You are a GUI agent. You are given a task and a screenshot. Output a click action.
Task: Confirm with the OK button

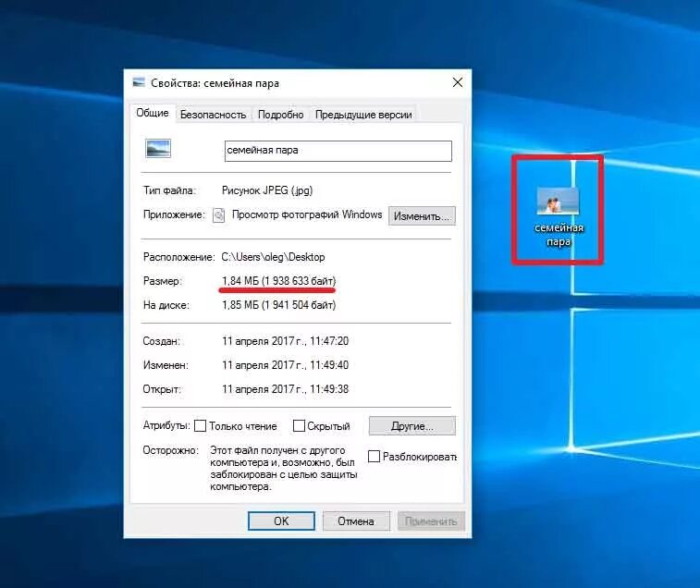click(x=281, y=521)
